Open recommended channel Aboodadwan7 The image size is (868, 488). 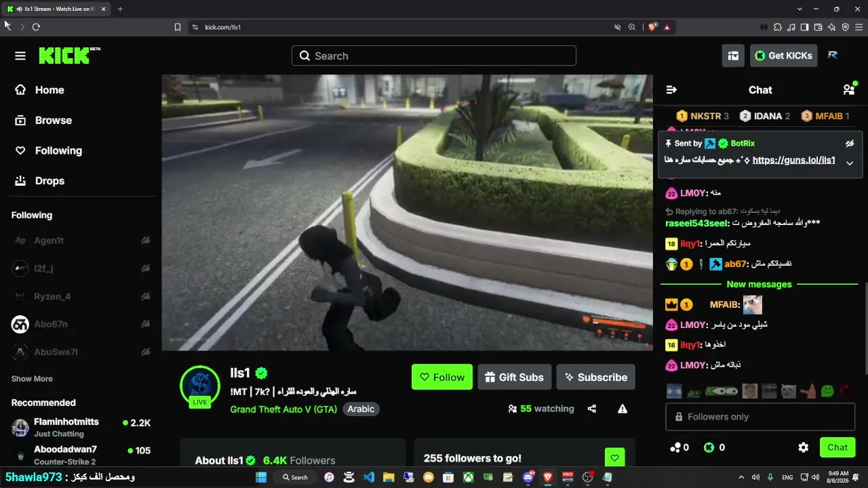pos(81,455)
